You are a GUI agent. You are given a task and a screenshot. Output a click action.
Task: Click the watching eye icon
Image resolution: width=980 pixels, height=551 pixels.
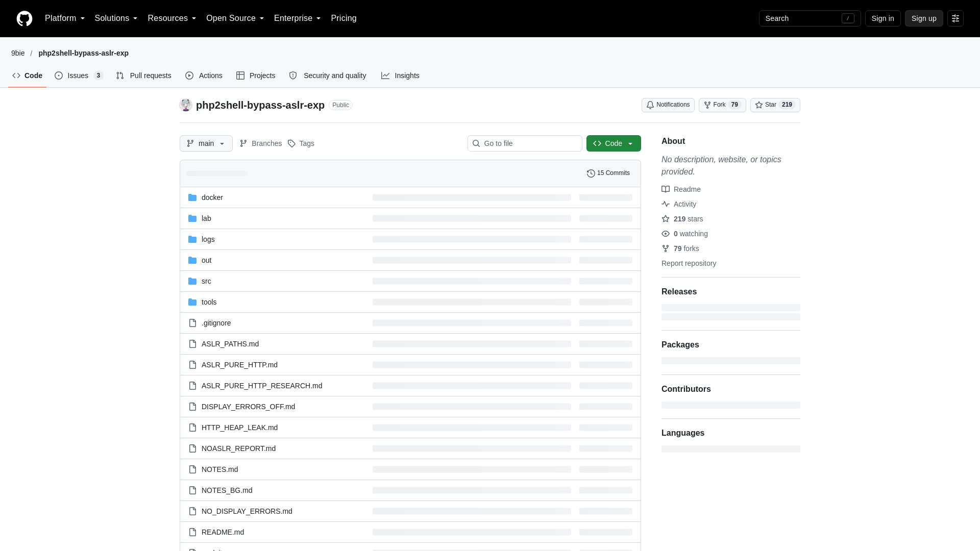tap(666, 234)
